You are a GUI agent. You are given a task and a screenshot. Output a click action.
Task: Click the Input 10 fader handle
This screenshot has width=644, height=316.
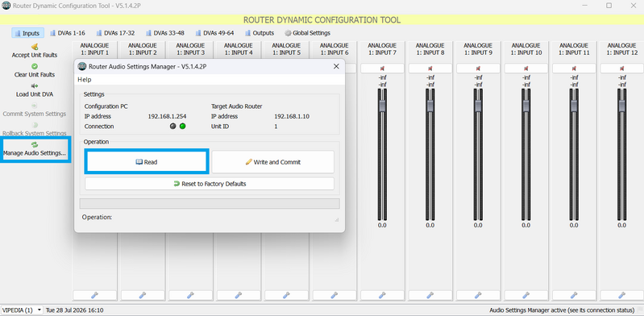[526, 106]
